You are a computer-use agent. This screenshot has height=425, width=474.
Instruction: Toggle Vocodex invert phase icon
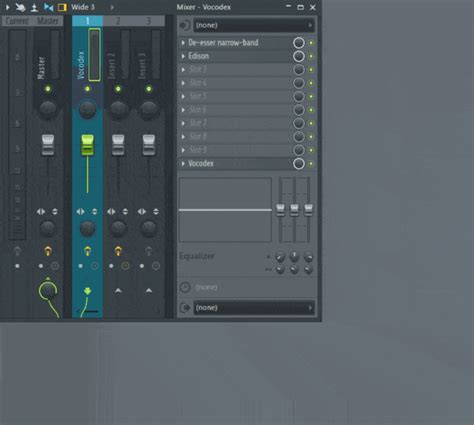(95, 212)
